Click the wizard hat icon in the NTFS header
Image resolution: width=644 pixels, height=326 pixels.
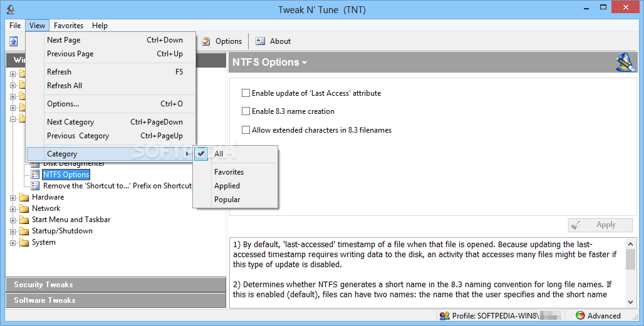[x=626, y=63]
